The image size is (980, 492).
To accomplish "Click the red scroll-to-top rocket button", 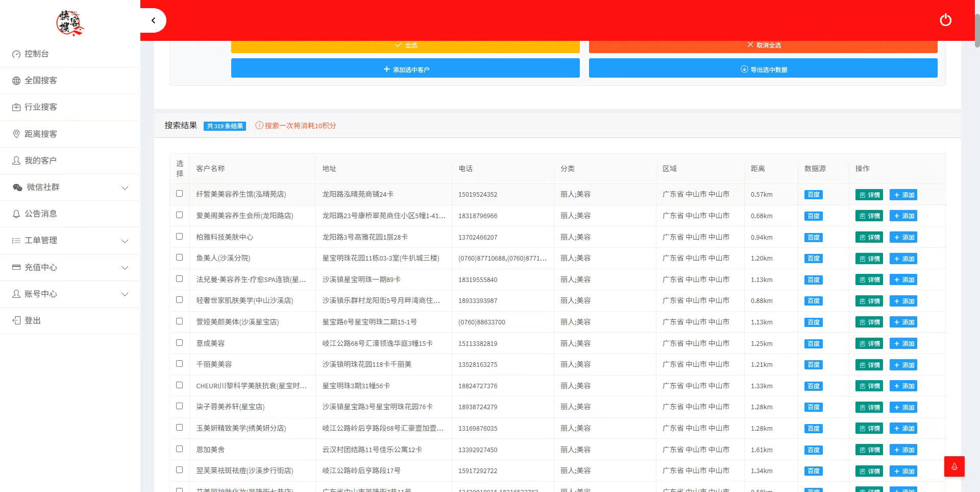I will point(954,466).
